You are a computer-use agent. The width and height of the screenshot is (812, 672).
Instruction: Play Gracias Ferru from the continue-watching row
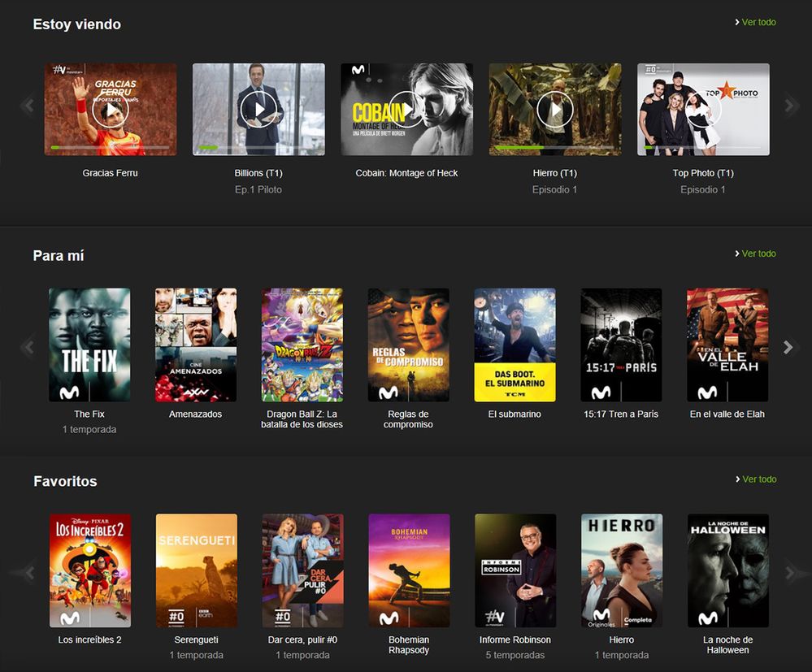pyautogui.click(x=111, y=109)
